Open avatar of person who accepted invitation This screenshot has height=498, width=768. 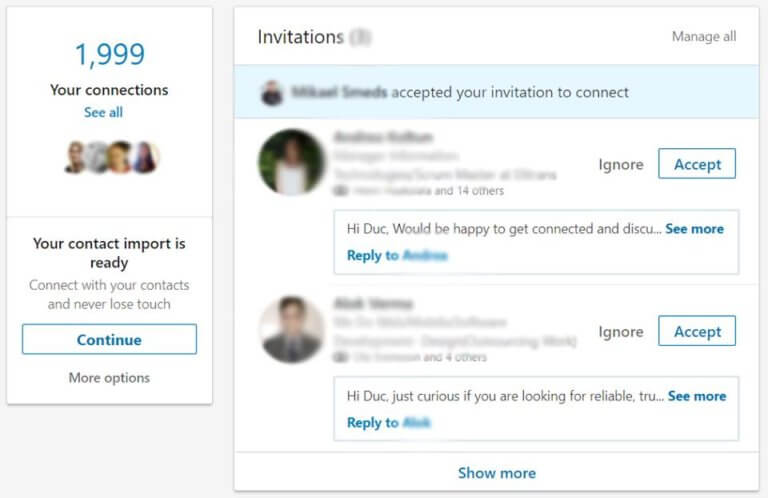tap(272, 93)
